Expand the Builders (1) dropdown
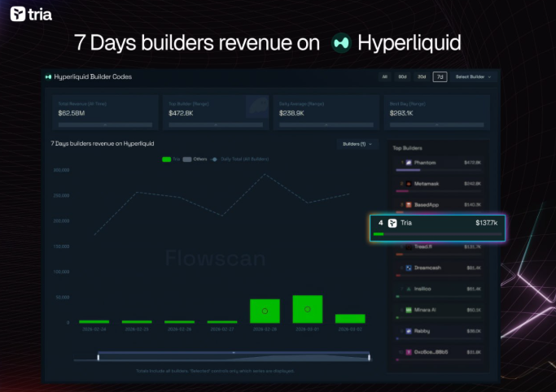Screen dimensions: 556x392 click(x=357, y=144)
